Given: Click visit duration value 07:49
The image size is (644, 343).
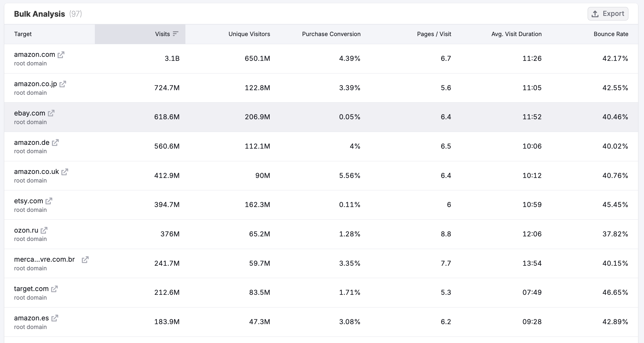Looking at the screenshot, I should click(532, 292).
